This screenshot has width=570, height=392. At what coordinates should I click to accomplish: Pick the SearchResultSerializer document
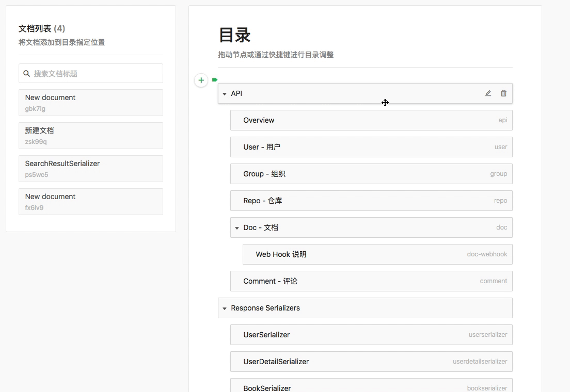click(x=91, y=169)
